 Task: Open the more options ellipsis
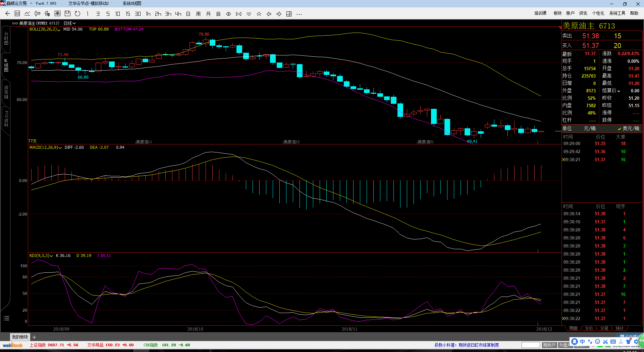pyautogui.click(x=299, y=14)
